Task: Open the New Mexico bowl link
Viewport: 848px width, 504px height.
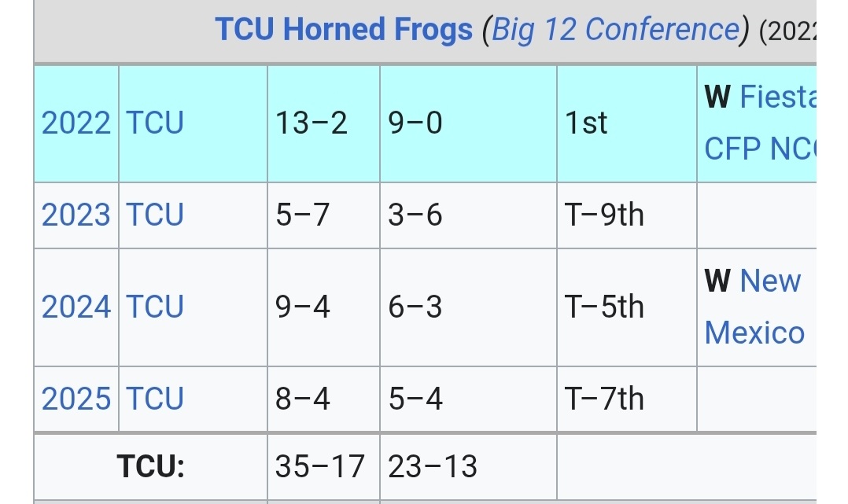Action: pos(754,307)
